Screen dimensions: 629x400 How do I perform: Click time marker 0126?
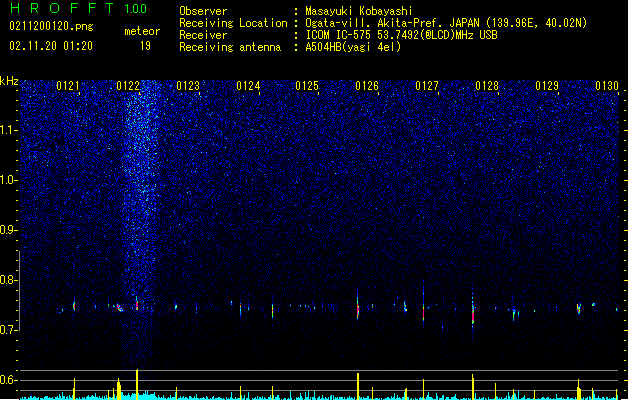[x=367, y=86]
